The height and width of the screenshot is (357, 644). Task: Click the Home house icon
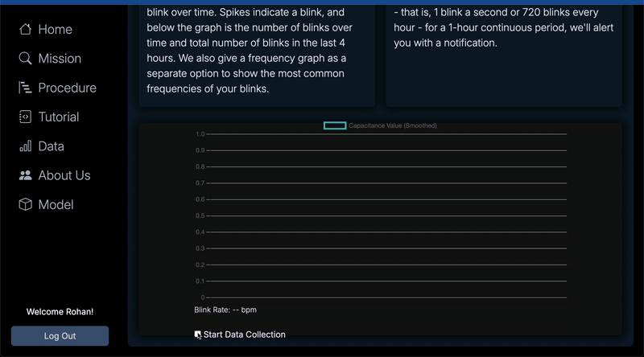pos(26,29)
